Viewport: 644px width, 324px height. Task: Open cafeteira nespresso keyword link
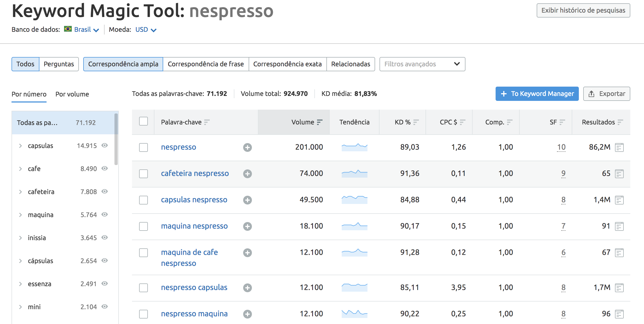[195, 174]
